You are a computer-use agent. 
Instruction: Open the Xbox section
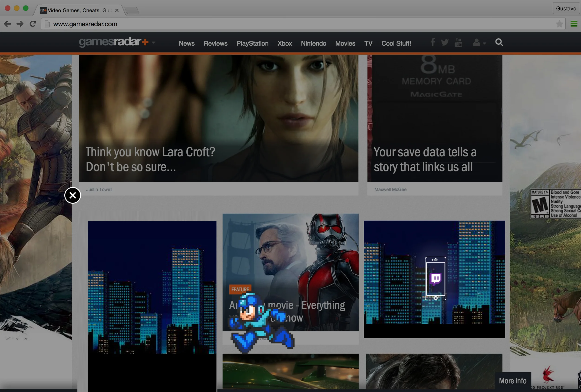[285, 43]
